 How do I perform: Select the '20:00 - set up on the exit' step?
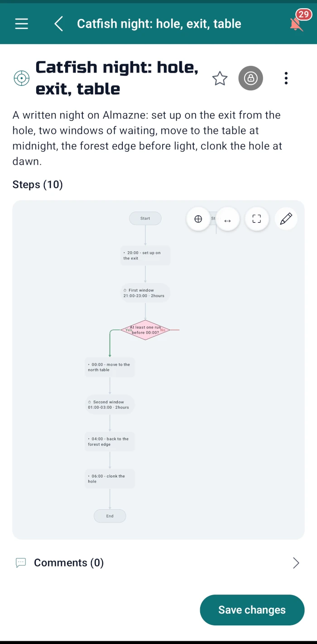[x=145, y=255]
